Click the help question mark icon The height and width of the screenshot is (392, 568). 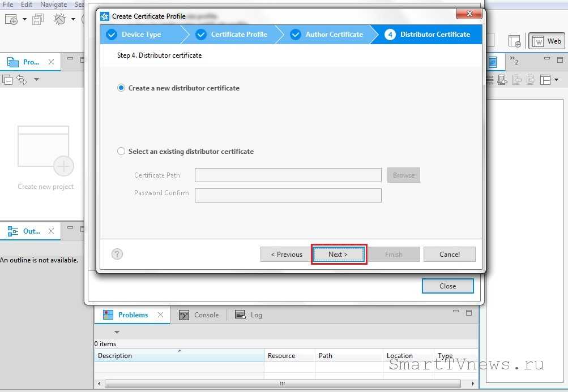pos(117,254)
